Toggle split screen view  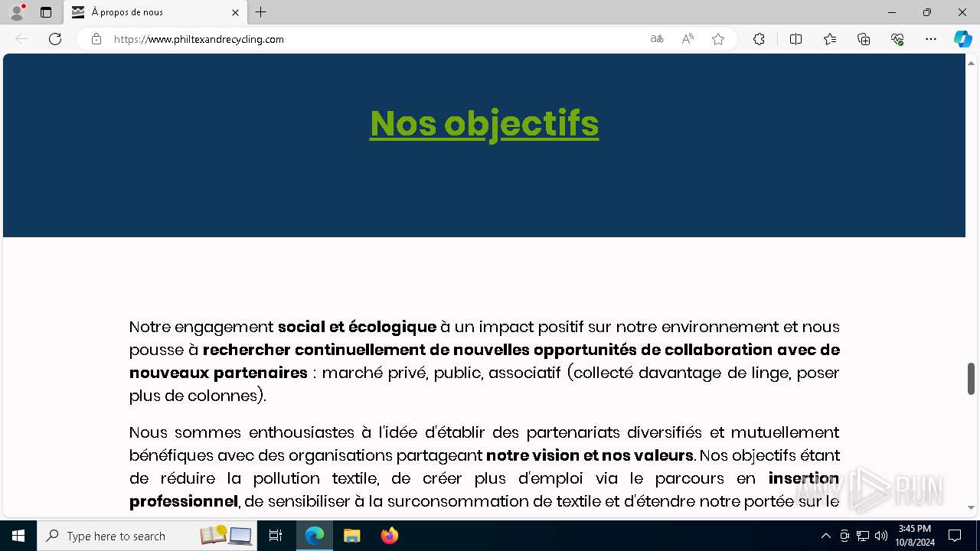[x=795, y=39]
